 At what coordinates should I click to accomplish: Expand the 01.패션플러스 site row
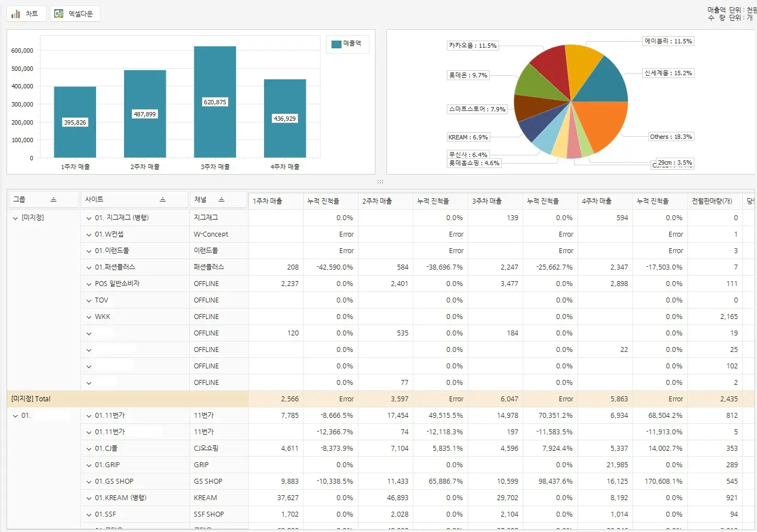(x=89, y=267)
